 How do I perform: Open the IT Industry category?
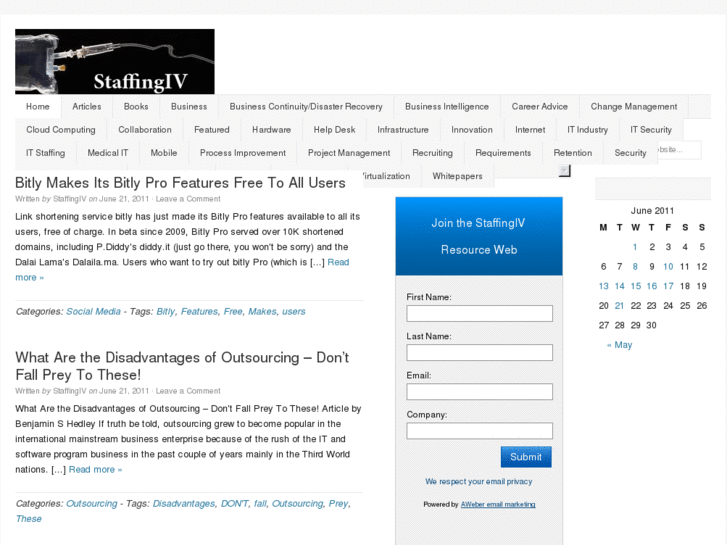(587, 130)
